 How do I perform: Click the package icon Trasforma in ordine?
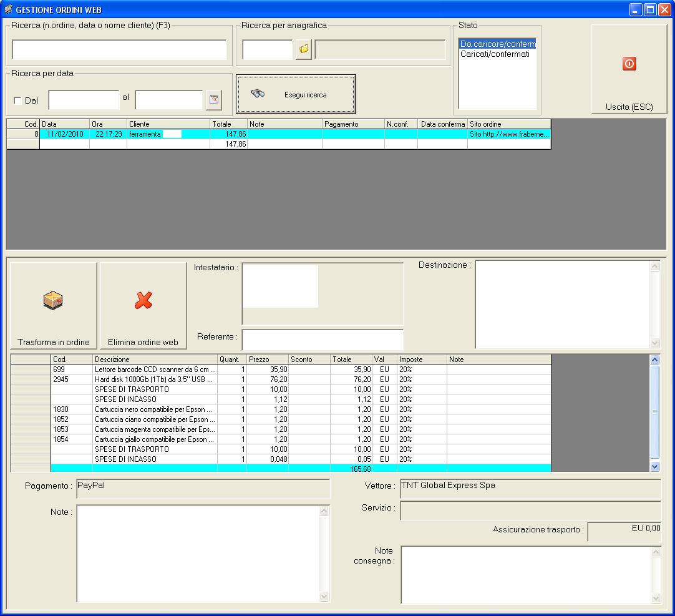click(x=54, y=305)
